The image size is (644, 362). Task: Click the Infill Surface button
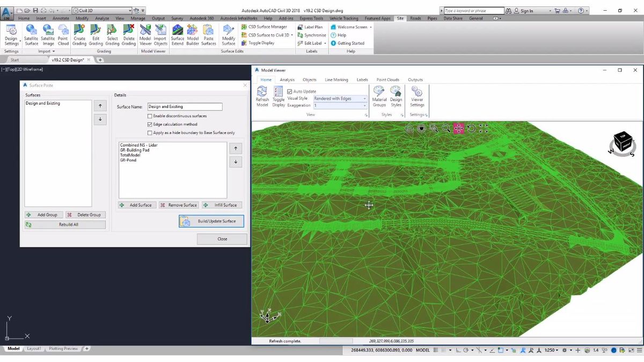222,205
